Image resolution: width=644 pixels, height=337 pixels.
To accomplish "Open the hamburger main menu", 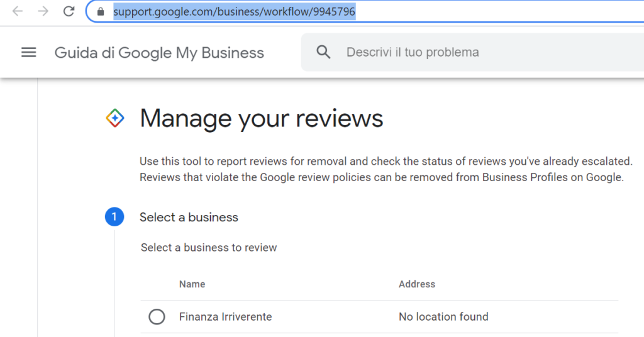I will pos(29,52).
